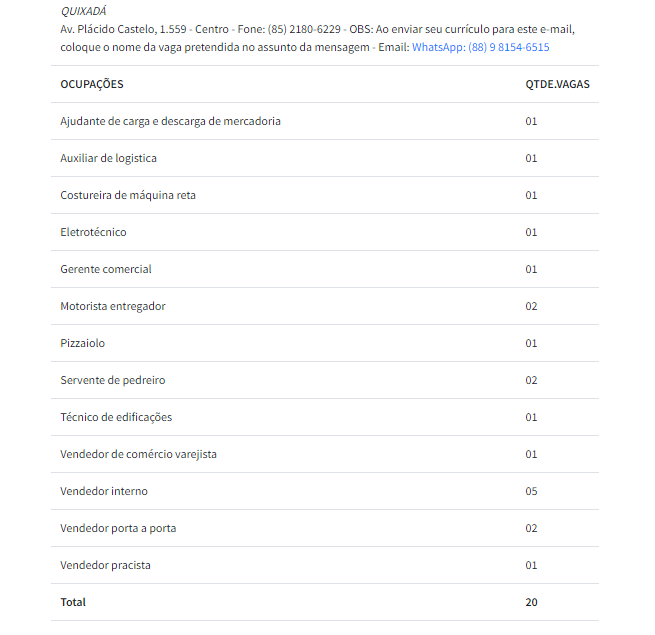
Task: Click the Vendedor porta a porta entry
Action: (118, 528)
